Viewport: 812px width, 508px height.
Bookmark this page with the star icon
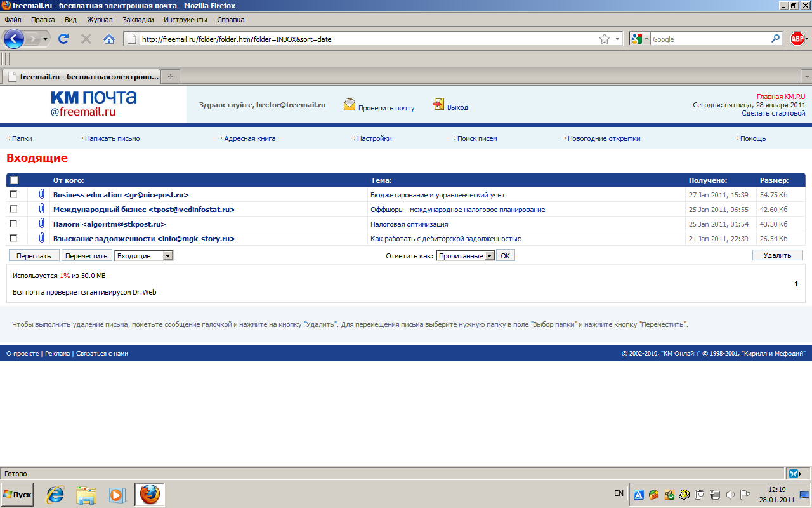(605, 39)
